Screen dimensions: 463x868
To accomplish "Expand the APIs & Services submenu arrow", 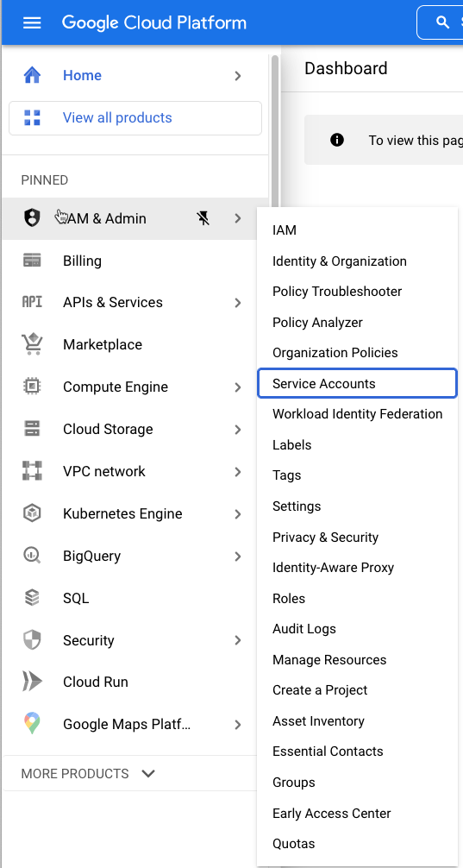I will click(238, 303).
